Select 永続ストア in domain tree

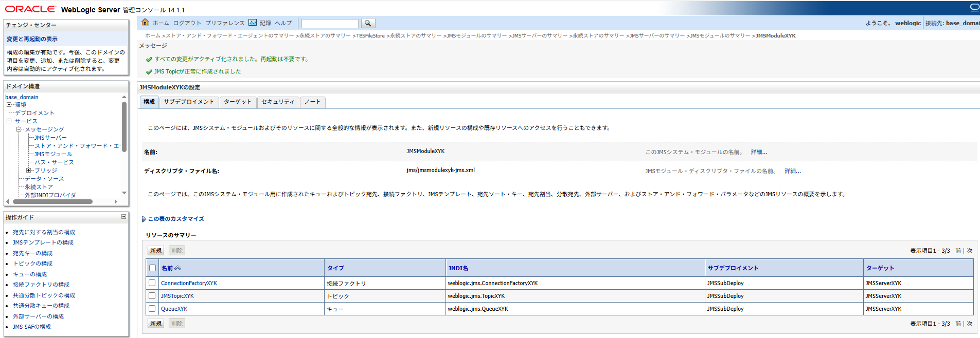tap(39, 187)
